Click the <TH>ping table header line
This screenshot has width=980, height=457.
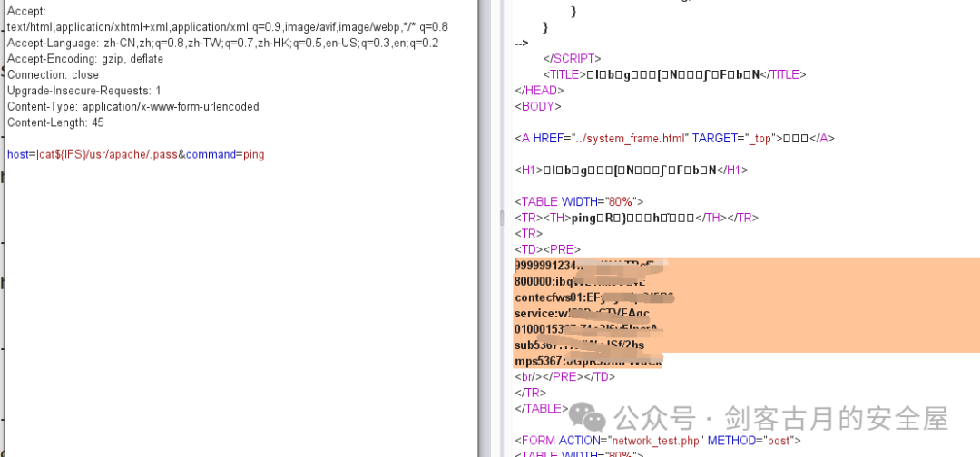point(636,218)
